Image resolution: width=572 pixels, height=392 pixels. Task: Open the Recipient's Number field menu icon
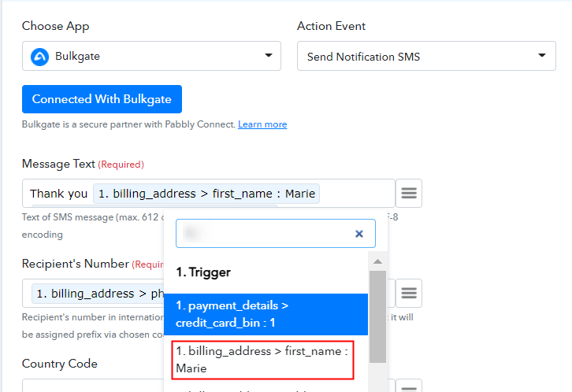click(409, 293)
